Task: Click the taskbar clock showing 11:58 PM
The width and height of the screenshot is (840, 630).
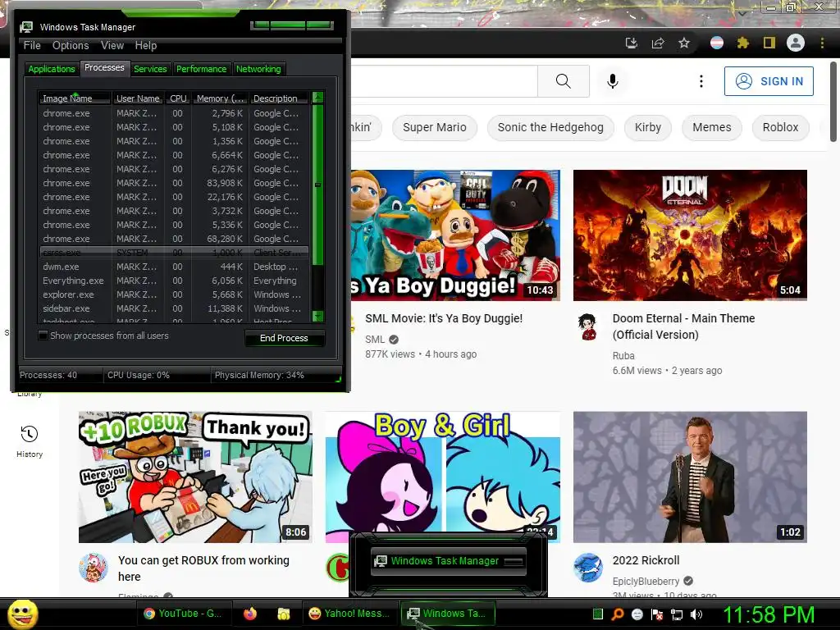Action: coord(769,614)
